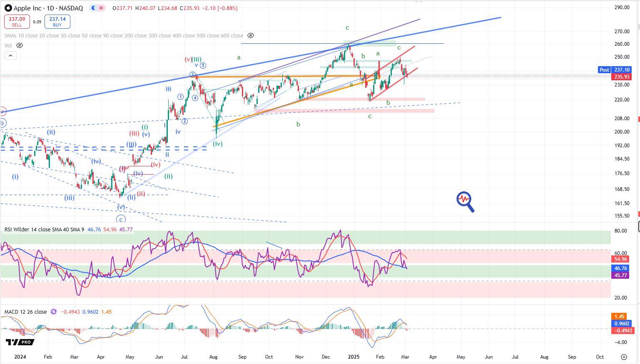Screen dimensions: 640x364
Task: Click the 208.00 price scale label
Action: coord(622,119)
